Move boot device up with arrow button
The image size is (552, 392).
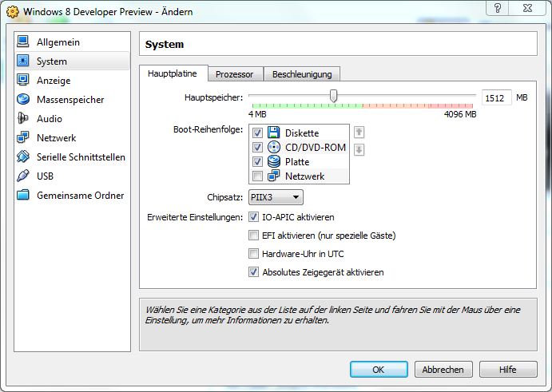pyautogui.click(x=359, y=133)
